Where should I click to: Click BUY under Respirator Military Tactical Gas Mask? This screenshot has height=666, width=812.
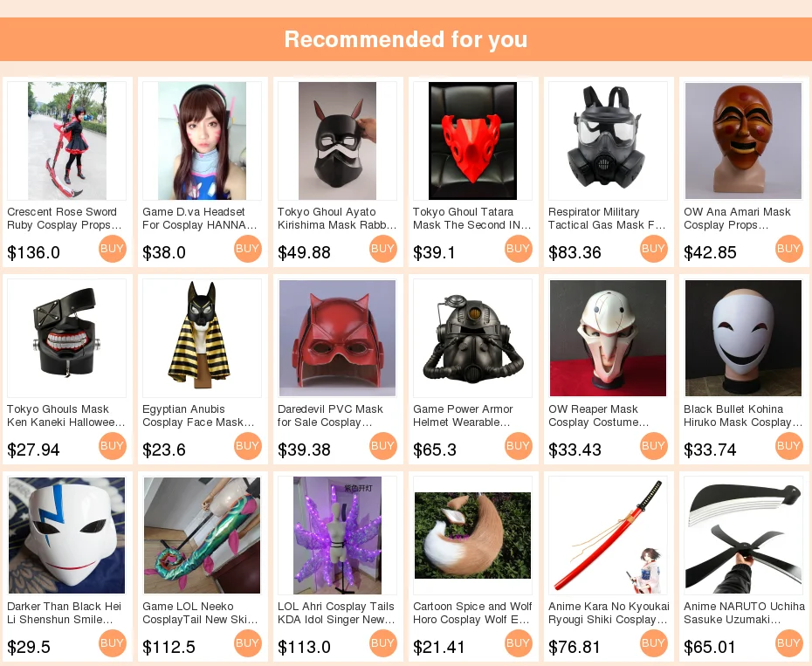[x=654, y=249]
